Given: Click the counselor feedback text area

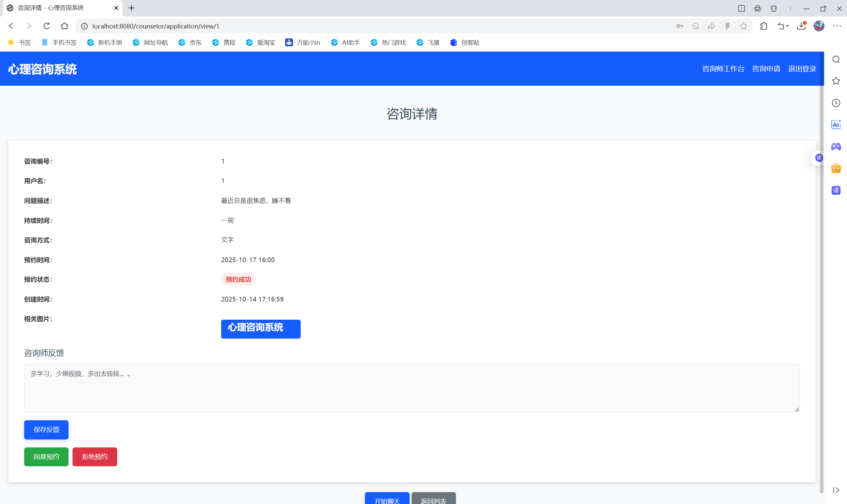Looking at the screenshot, I should coord(412,388).
